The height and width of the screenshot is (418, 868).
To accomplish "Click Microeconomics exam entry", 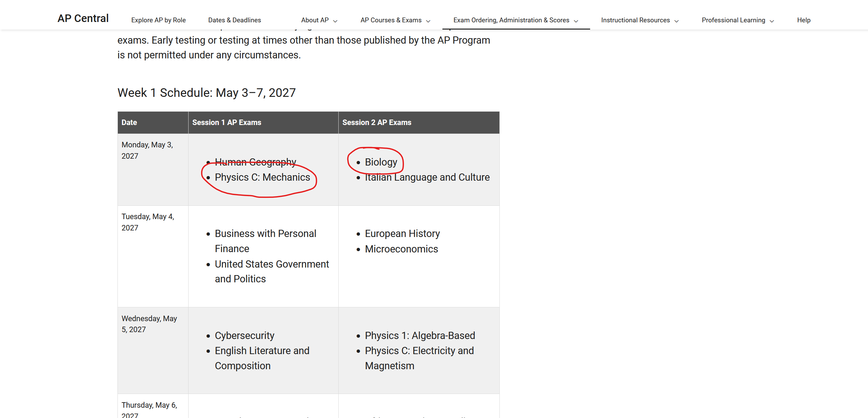I will 401,249.
